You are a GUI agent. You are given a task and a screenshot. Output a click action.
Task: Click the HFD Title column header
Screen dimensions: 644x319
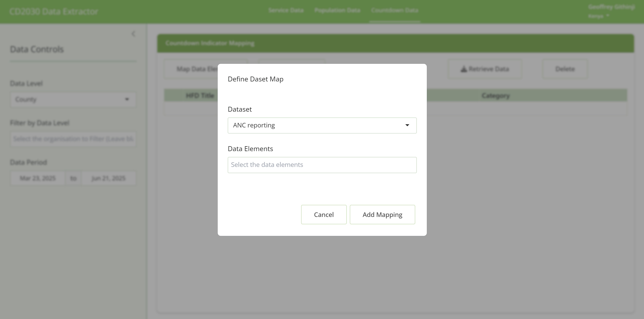click(x=200, y=96)
